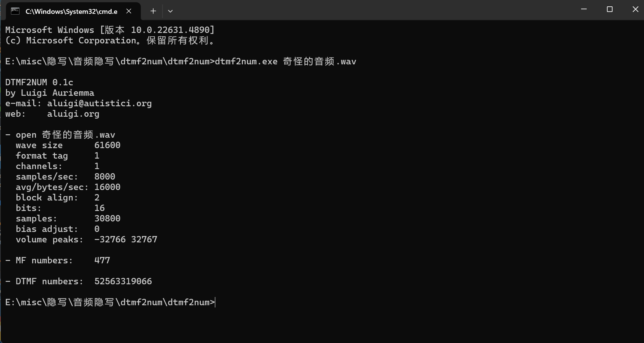Image resolution: width=644 pixels, height=343 pixels.
Task: Click the DTMF2NUM 0.1c banner text
Action: pyautogui.click(x=39, y=82)
